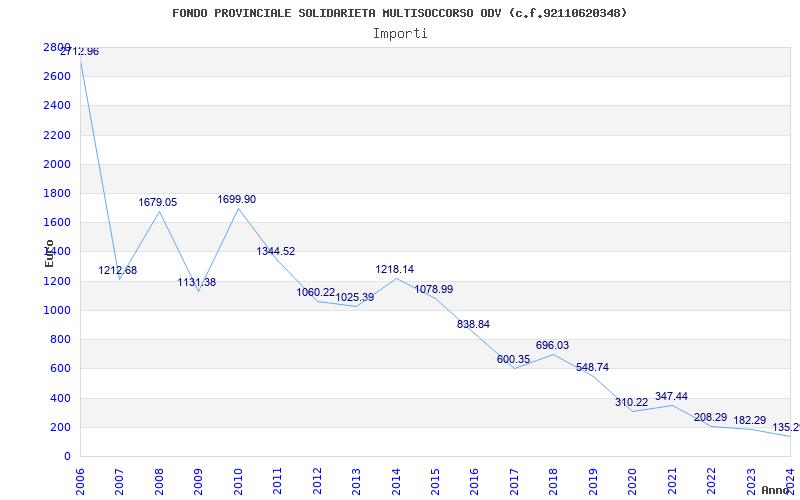
Task: Click the x-axis year label 2008
Action: click(159, 482)
